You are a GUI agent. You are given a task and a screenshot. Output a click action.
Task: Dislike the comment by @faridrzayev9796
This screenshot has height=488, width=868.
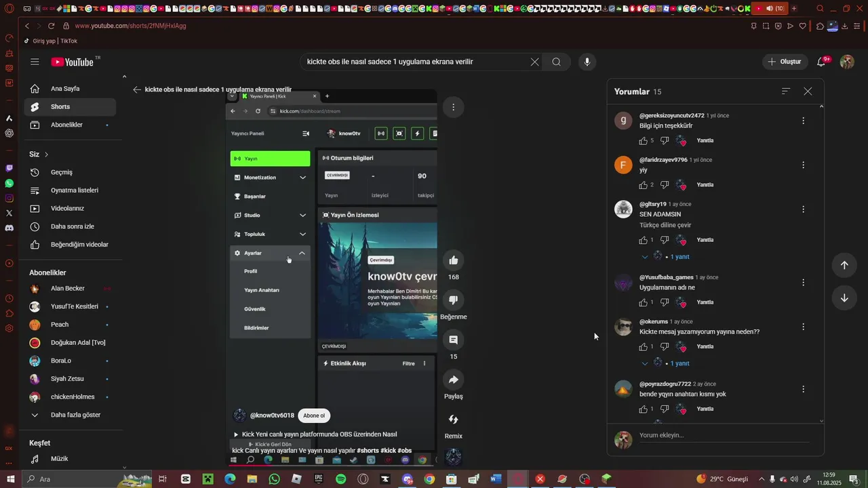tap(665, 185)
